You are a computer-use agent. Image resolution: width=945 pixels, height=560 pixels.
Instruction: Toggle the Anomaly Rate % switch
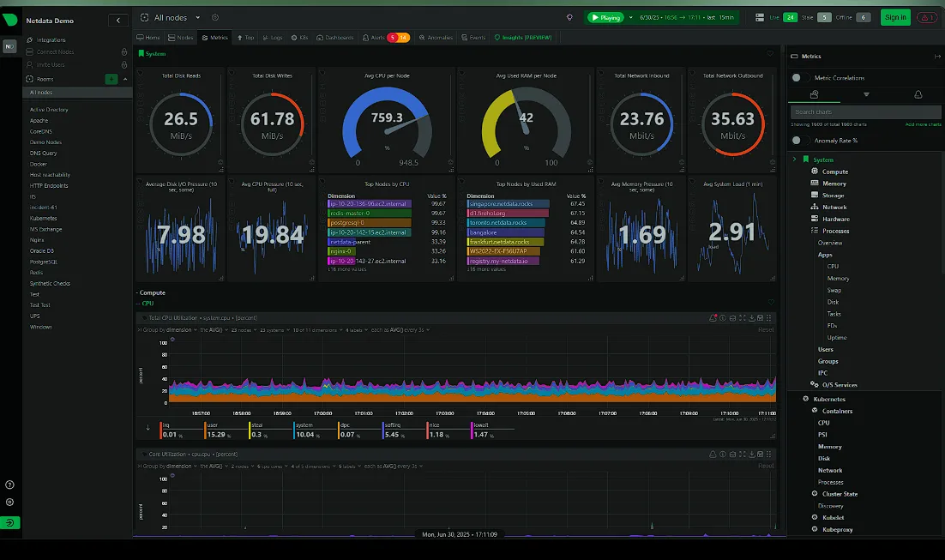(x=800, y=140)
